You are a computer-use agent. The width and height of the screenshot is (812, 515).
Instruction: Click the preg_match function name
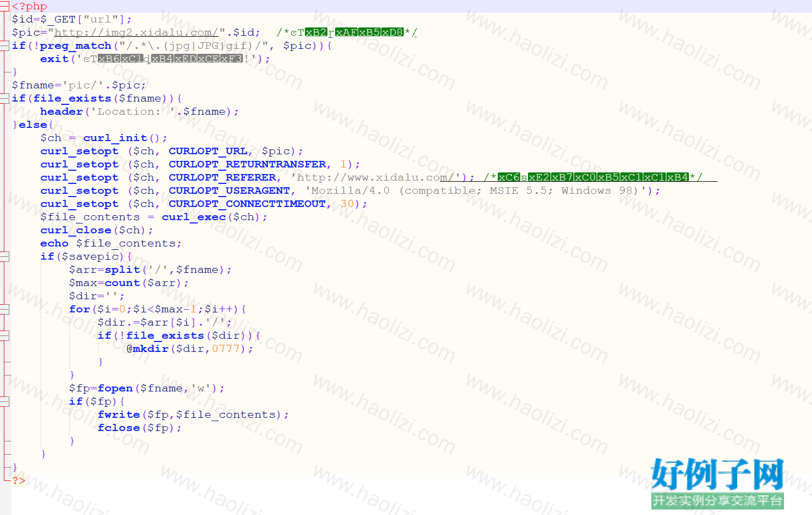point(76,46)
